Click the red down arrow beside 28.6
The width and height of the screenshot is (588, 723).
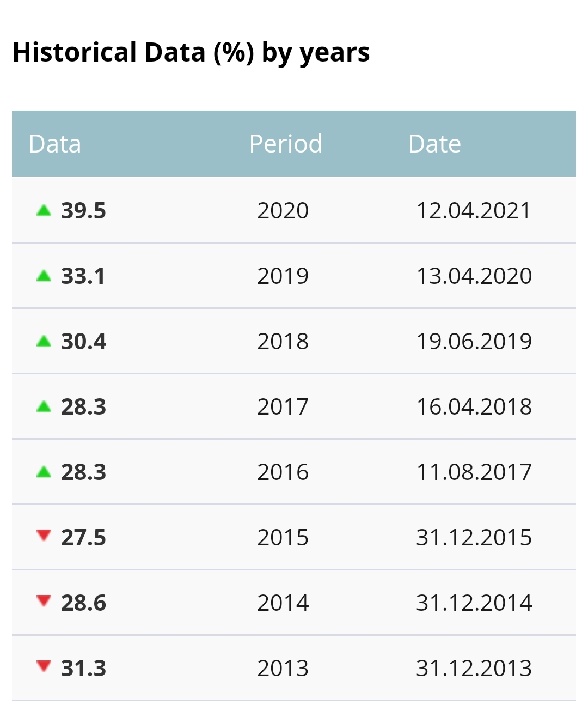pos(44,601)
